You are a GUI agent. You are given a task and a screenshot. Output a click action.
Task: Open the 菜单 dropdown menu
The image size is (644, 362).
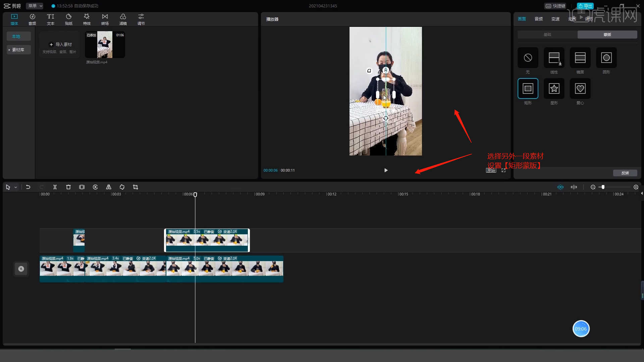tap(35, 6)
